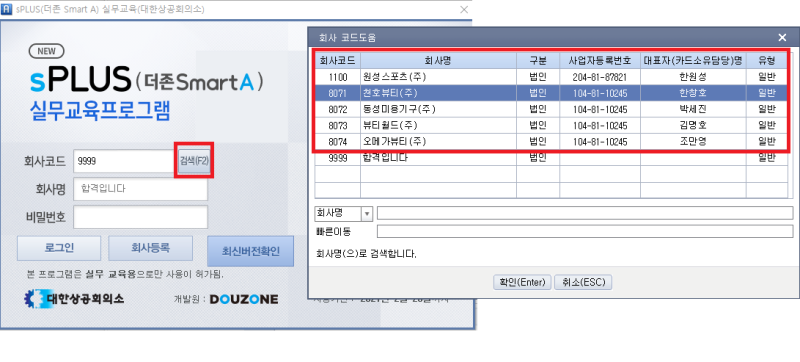Select company code 8074 cell

[337, 141]
